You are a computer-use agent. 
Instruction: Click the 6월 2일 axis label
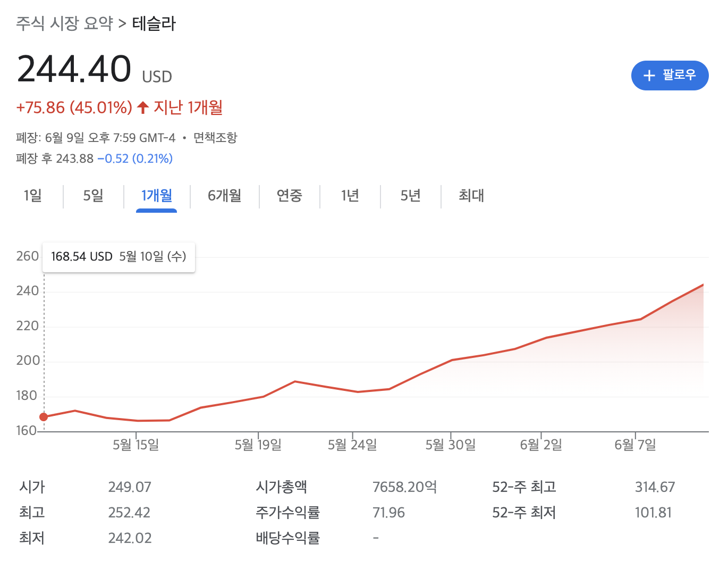click(x=541, y=445)
